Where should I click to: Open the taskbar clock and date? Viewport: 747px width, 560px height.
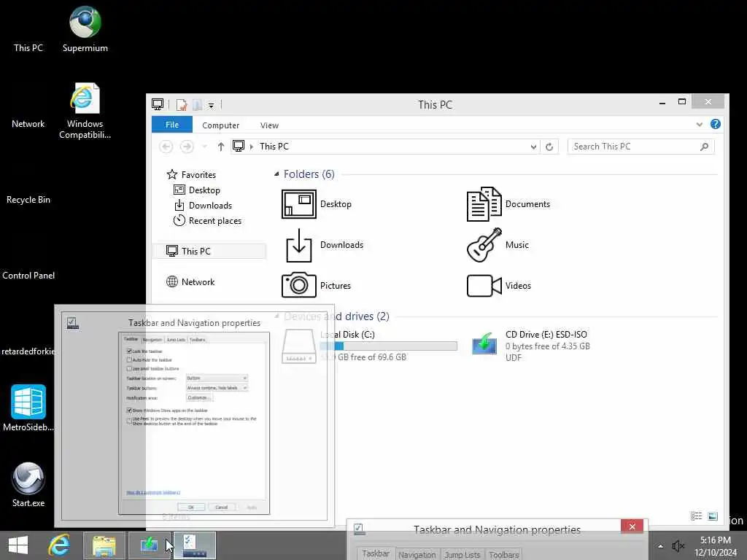(x=715, y=546)
